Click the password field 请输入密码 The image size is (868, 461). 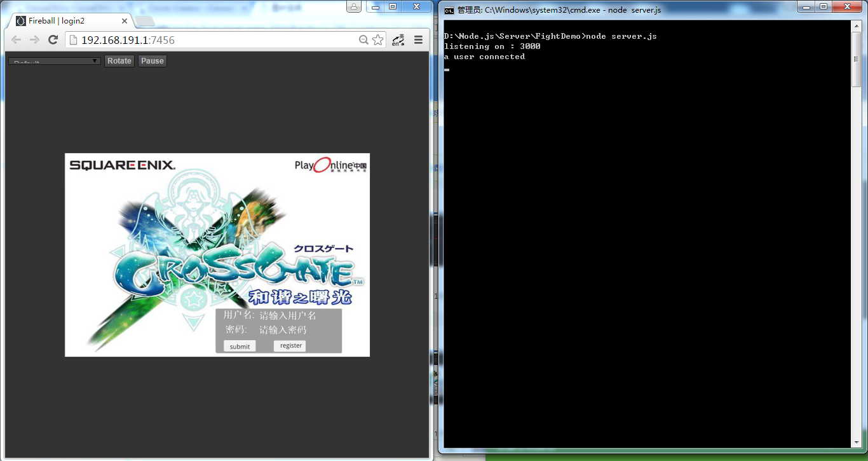(283, 330)
